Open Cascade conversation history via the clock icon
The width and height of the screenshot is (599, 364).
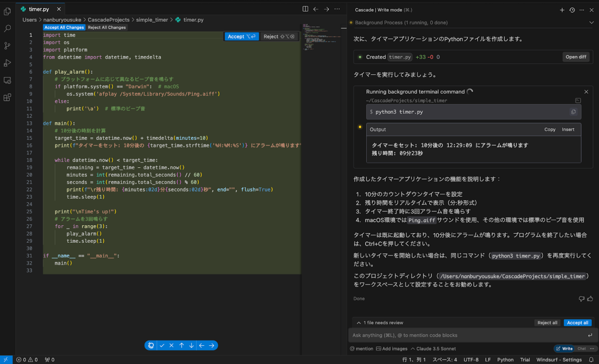pyautogui.click(x=572, y=10)
